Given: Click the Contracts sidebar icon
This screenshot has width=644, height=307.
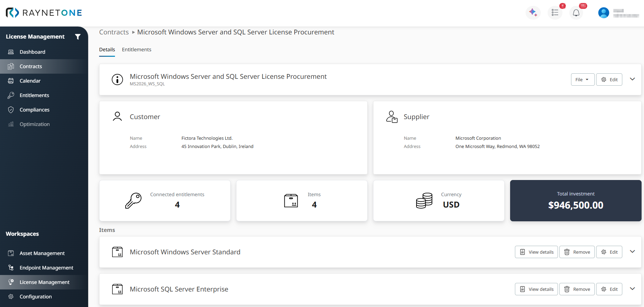Looking at the screenshot, I should pyautogui.click(x=11, y=66).
